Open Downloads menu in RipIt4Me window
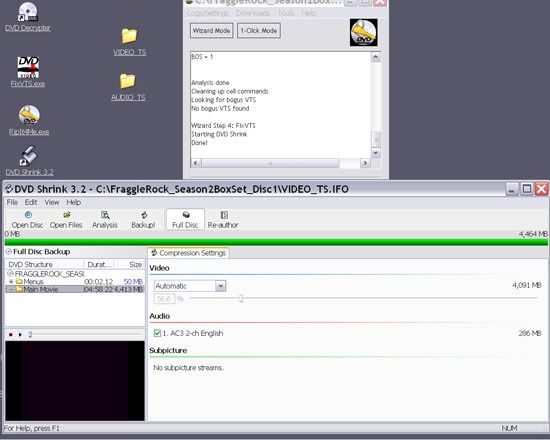Viewport: 550px width, 440px height. [253, 13]
